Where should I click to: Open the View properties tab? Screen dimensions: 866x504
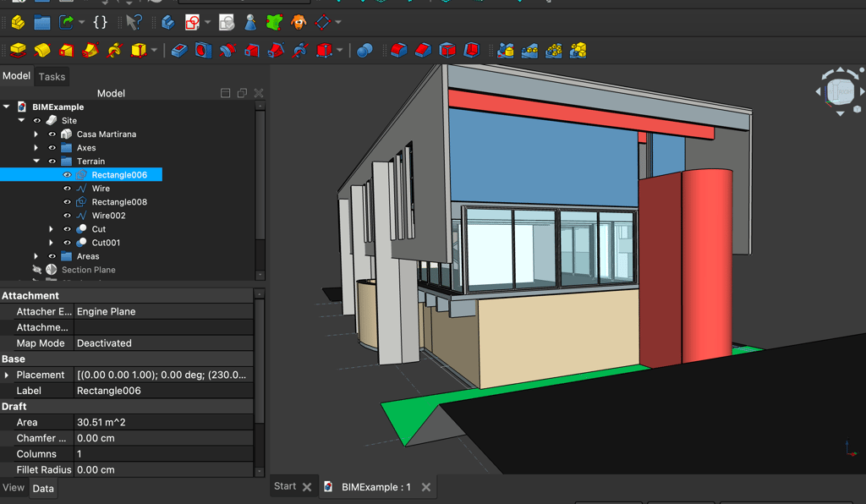pyautogui.click(x=14, y=488)
